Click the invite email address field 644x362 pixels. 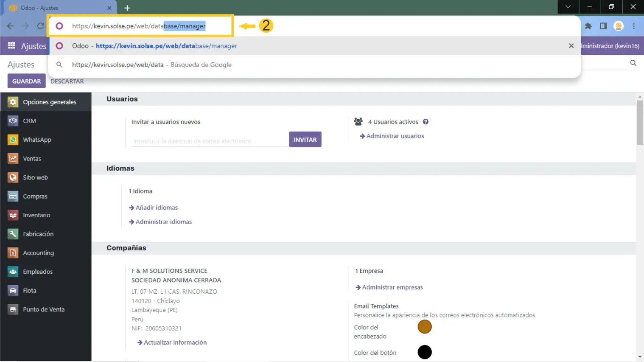[x=210, y=141]
